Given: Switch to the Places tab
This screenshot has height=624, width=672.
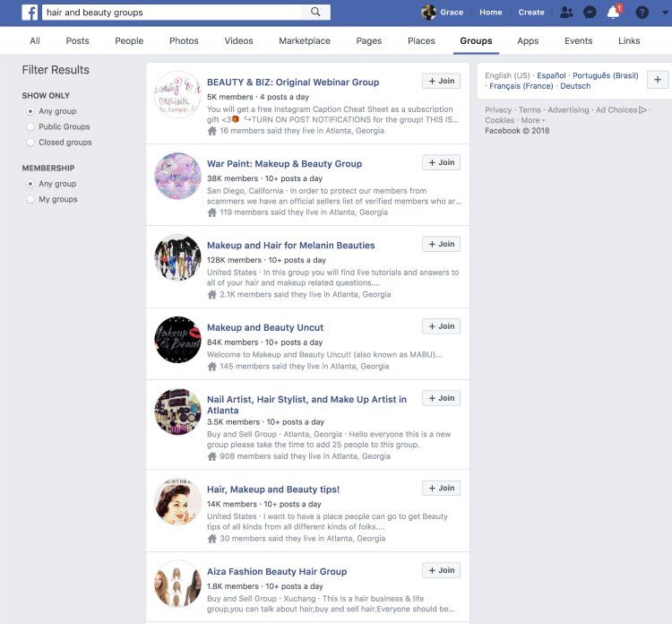Looking at the screenshot, I should [x=421, y=40].
